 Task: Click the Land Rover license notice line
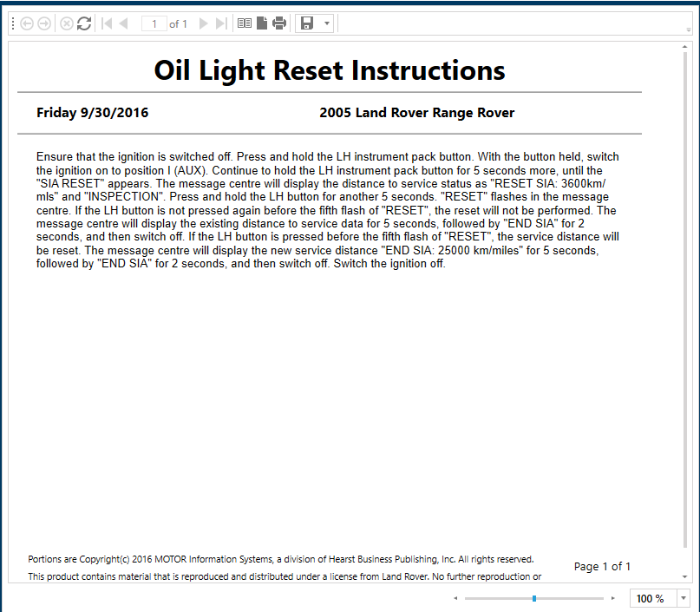click(285, 576)
